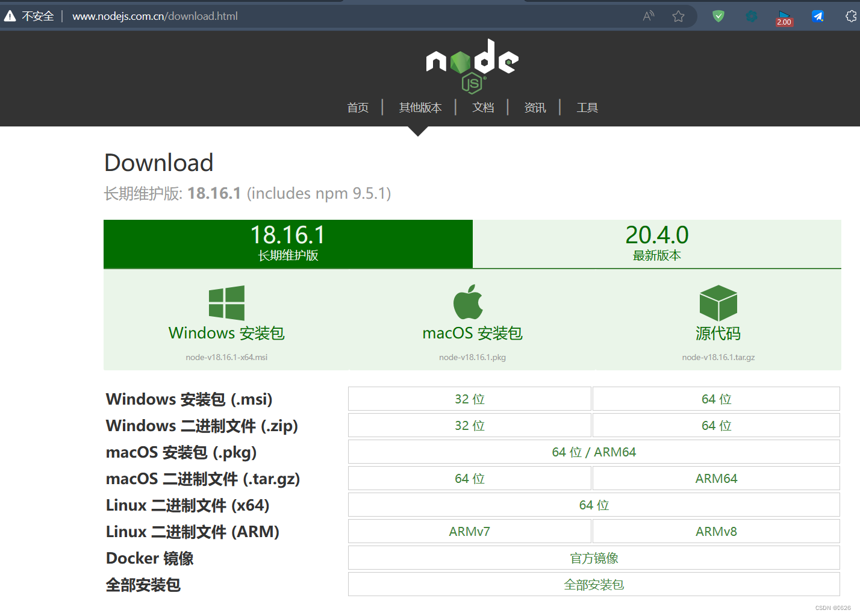Download 64 位 Linux 二进制文件 (x64)

click(x=594, y=505)
